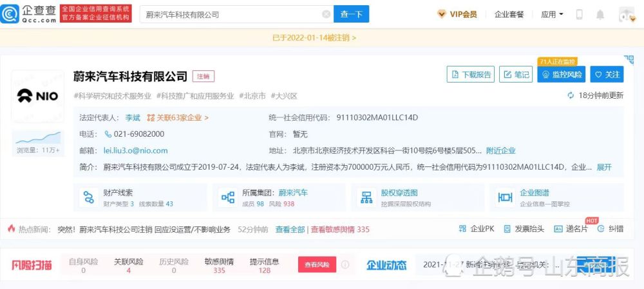Click credit code 91110302MA01LLC14D
644x289 pixels.
pyautogui.click(x=377, y=118)
